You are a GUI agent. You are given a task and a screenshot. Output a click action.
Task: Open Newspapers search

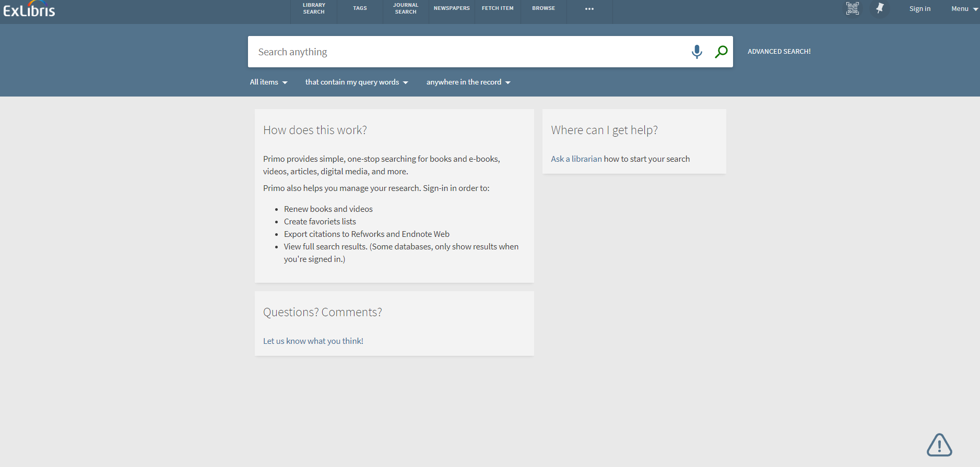coord(452,9)
